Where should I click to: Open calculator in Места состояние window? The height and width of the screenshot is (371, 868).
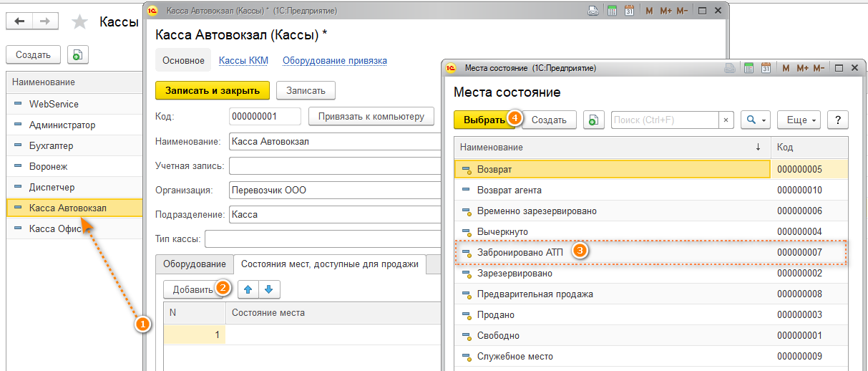tap(749, 69)
